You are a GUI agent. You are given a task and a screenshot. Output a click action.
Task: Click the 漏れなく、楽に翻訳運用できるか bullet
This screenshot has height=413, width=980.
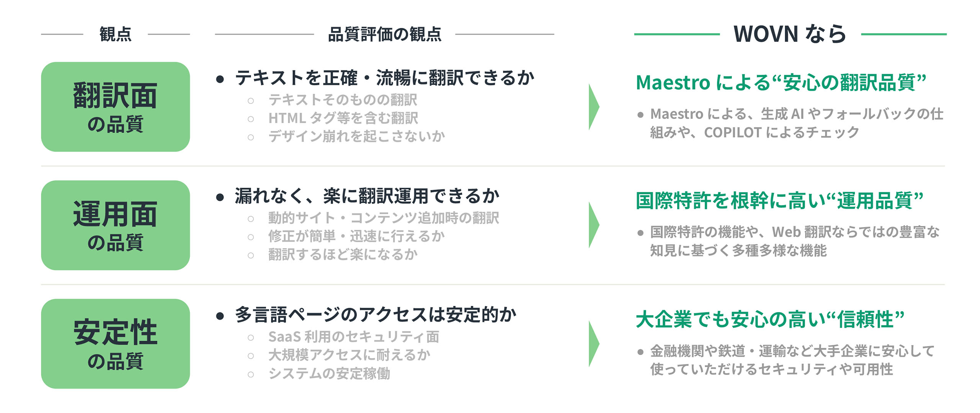pos(367,196)
